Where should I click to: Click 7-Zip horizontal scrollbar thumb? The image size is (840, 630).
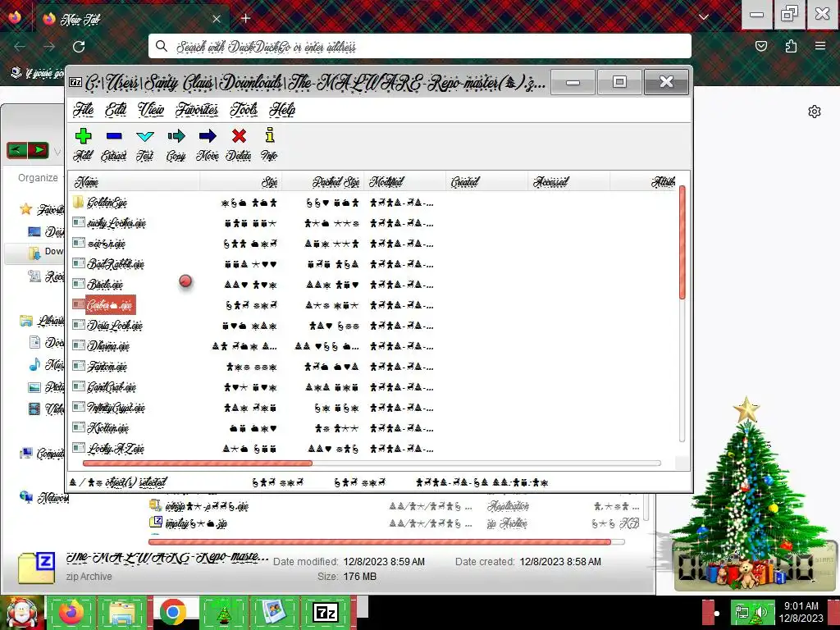[x=197, y=463]
